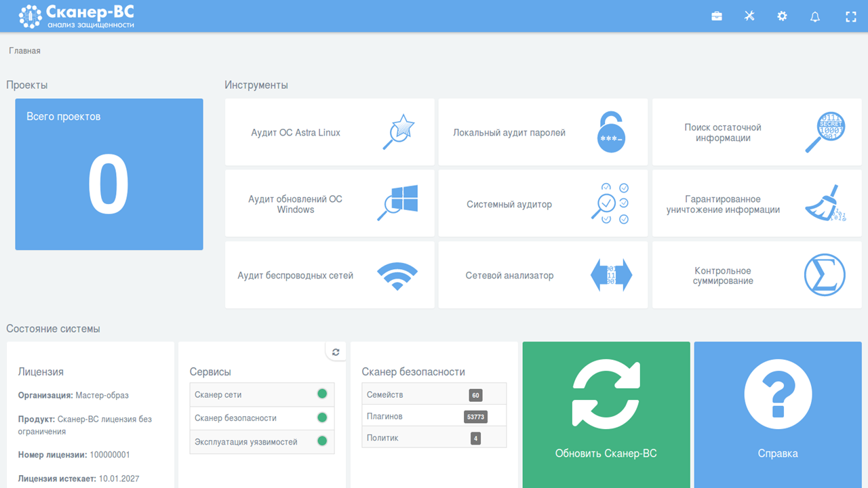Click the question mark help icon
Viewport: 868px width, 488px height.
pyautogui.click(x=778, y=393)
